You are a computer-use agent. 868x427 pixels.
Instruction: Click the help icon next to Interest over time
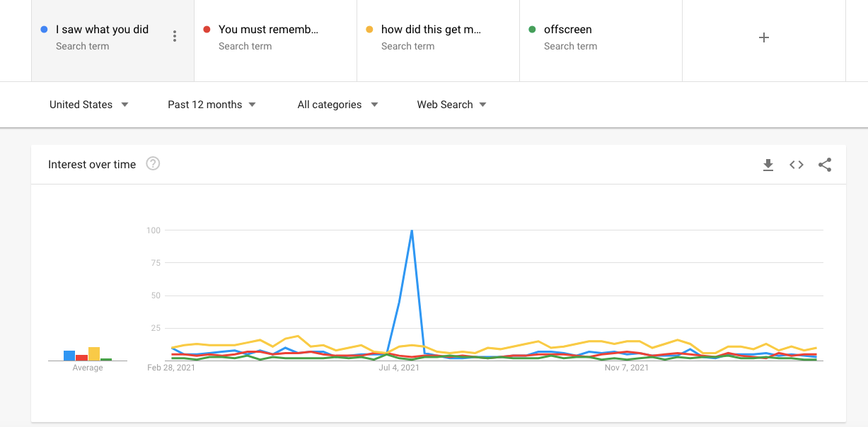point(154,163)
